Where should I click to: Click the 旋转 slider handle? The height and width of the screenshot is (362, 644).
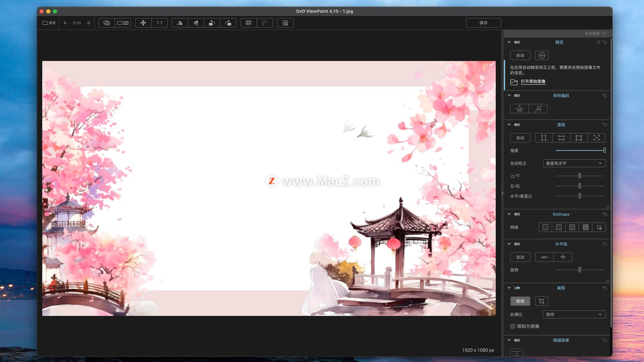(x=580, y=270)
